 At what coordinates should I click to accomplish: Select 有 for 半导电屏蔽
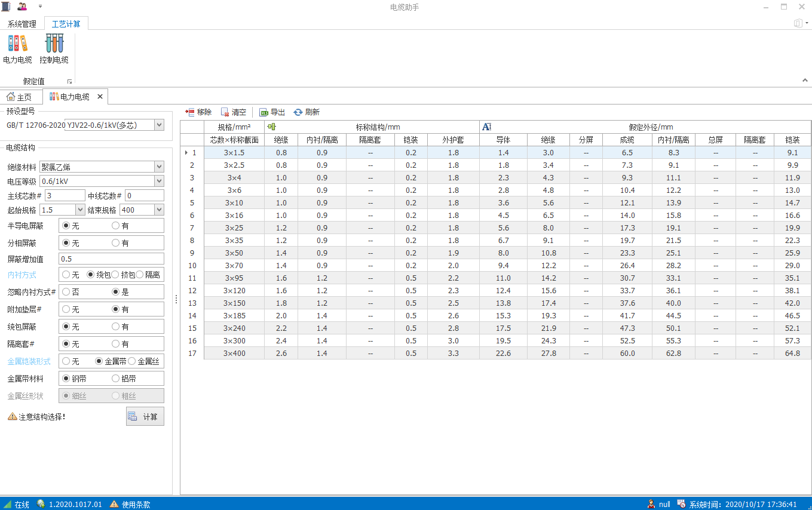coord(115,226)
